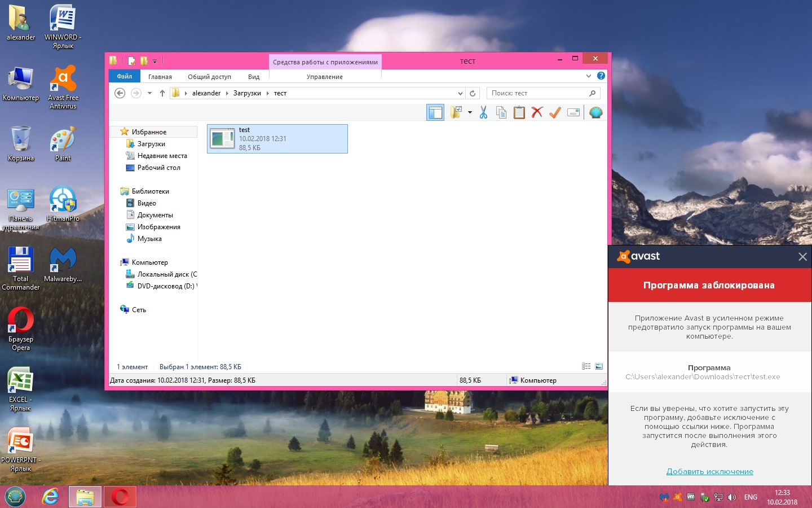Click the Paste clipboard icon in toolbar

(519, 112)
